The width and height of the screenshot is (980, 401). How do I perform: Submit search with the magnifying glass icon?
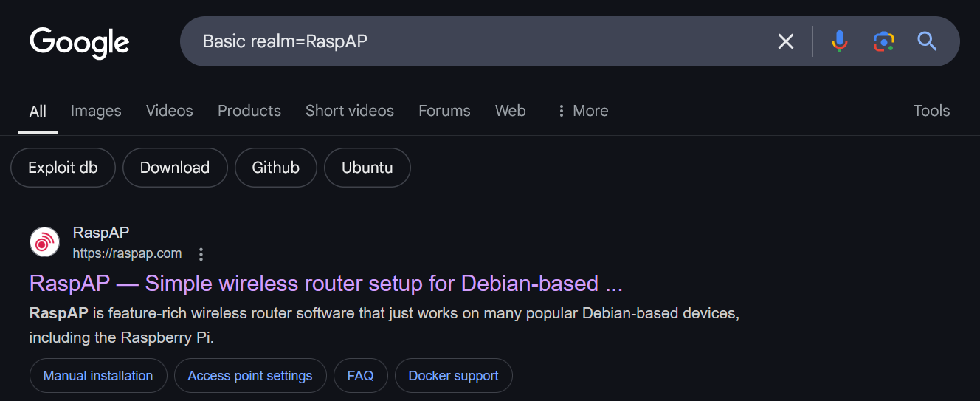tap(927, 41)
